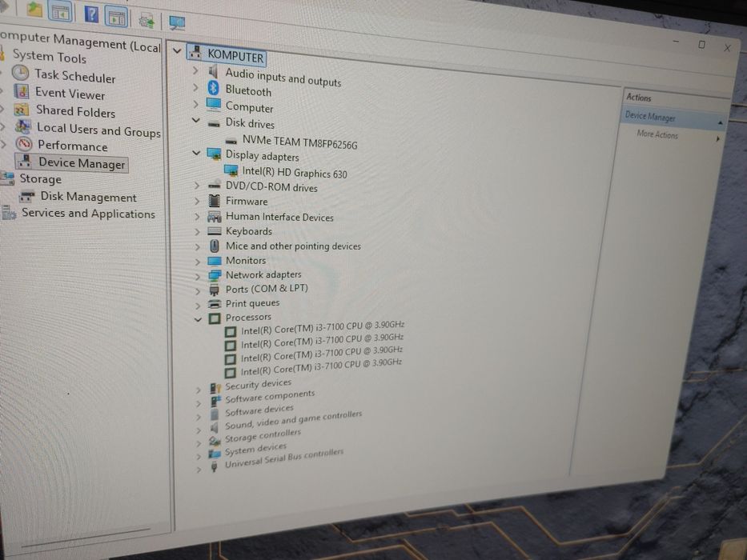Click the Human Interface Devices icon

pos(215,217)
